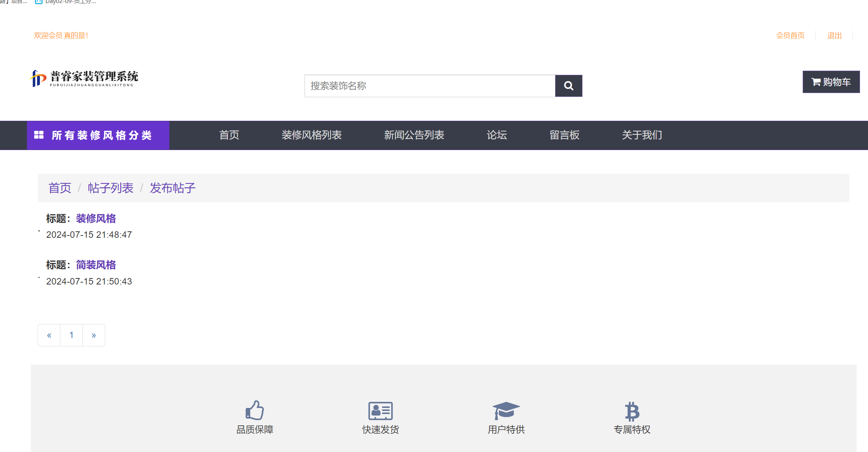Image resolution: width=868 pixels, height=452 pixels.
Task: Click the grid icon beside 所有装修风格分类
Action: coord(39,135)
